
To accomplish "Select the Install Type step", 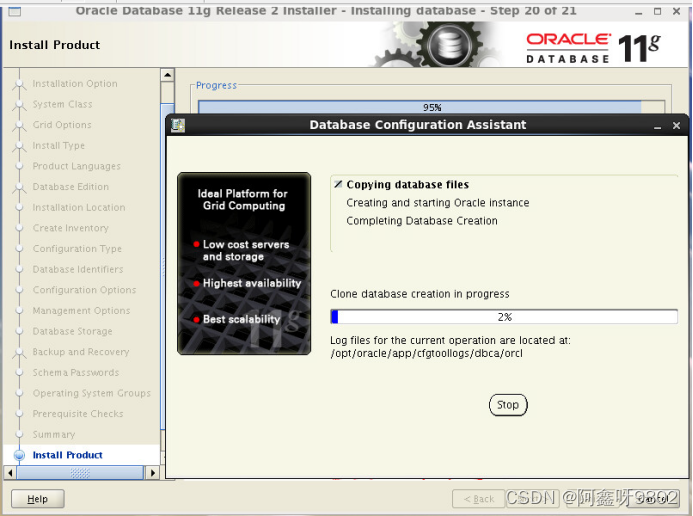I will 58,145.
